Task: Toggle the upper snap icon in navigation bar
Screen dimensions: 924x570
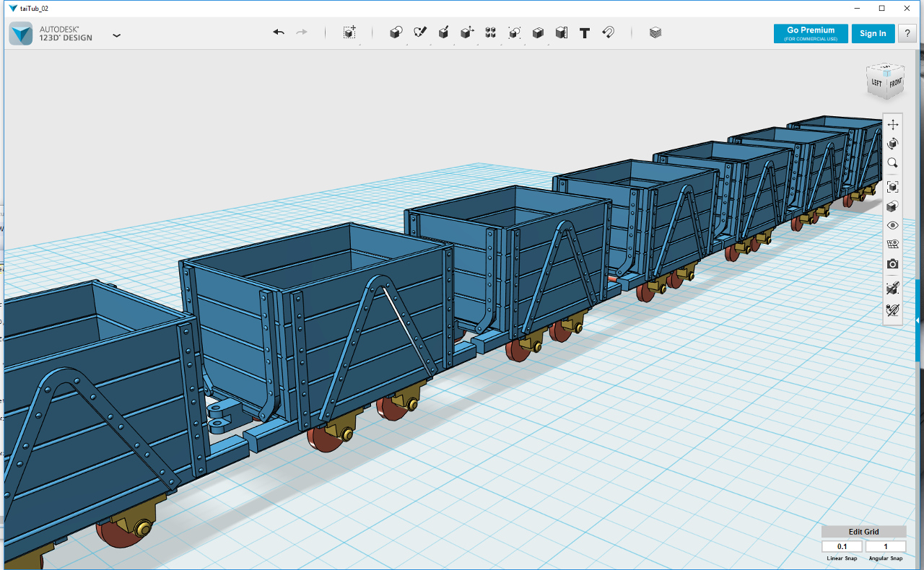Action: 893,289
